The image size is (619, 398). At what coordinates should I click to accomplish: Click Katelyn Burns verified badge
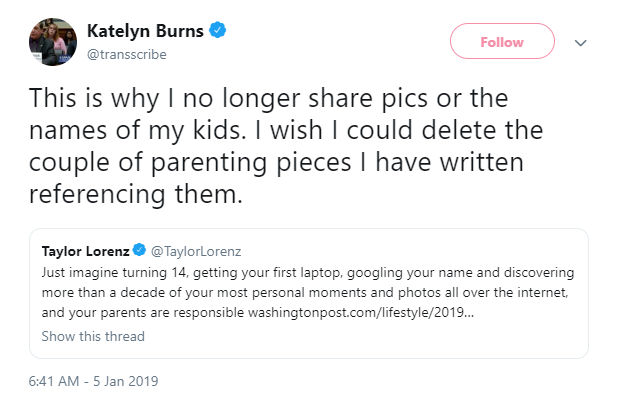(x=218, y=30)
